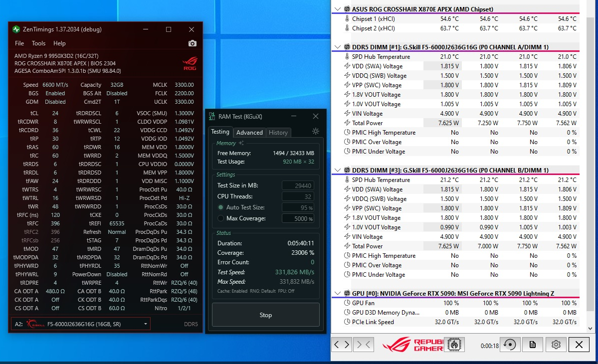Click the Speed 6600 MT/s value
This screenshot has width=598, height=364.
click(55, 85)
